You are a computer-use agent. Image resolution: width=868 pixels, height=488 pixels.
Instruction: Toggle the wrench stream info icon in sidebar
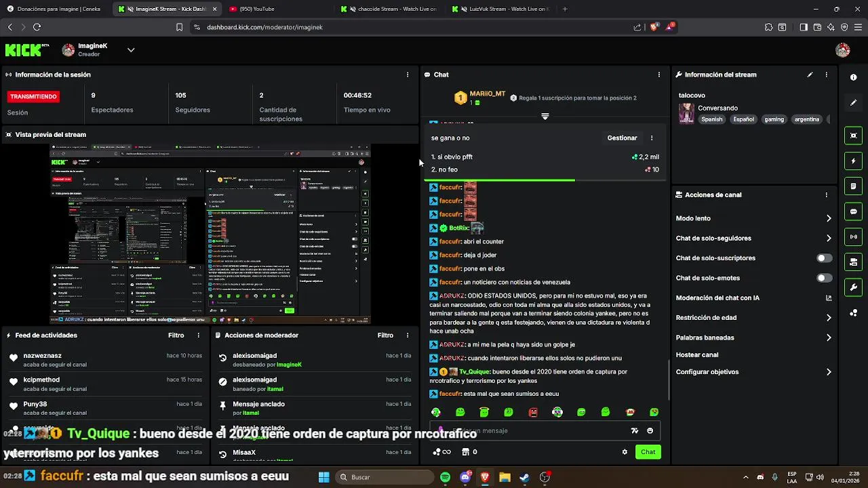point(854,287)
